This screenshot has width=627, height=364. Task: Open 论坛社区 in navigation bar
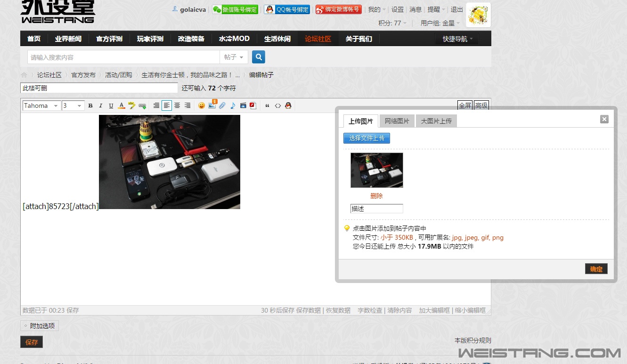coord(318,39)
